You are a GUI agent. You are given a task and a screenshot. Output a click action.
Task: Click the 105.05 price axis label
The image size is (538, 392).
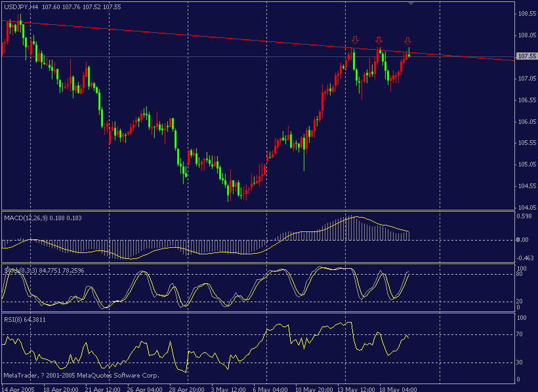click(527, 165)
